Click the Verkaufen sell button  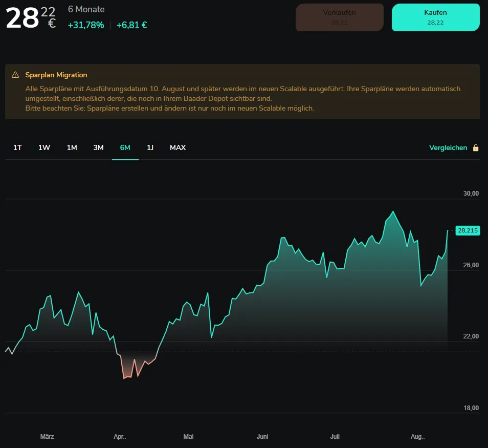(x=339, y=17)
